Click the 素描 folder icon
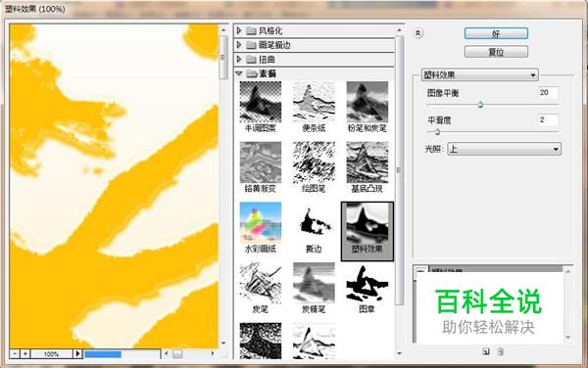588x368 pixels. pyautogui.click(x=251, y=73)
